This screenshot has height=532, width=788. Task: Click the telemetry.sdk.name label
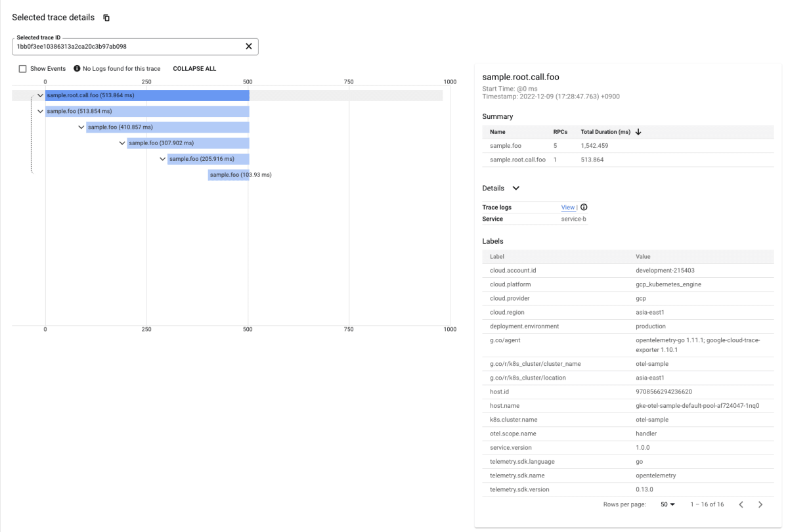(x=517, y=476)
